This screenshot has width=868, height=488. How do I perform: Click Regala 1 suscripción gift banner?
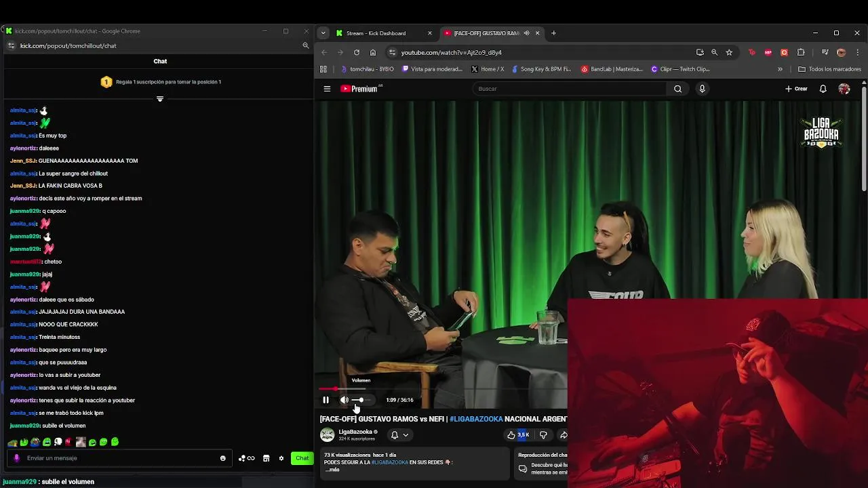click(161, 82)
